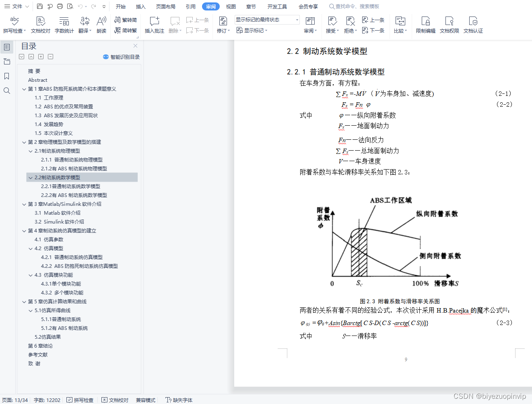Jump to 参考文献 in the table of contents
Screen dimensions: 532x404
(38, 354)
